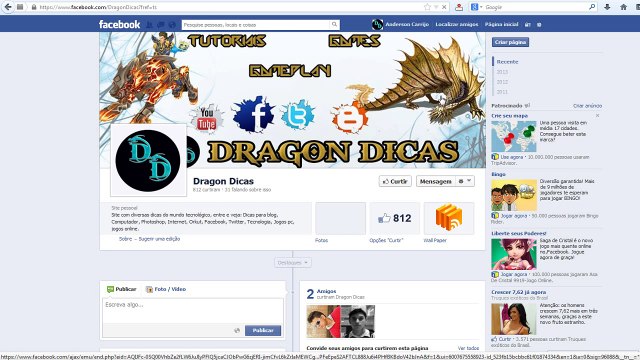640x360 pixels.
Task: Open the Wall Paper app icon
Action: 449,218
